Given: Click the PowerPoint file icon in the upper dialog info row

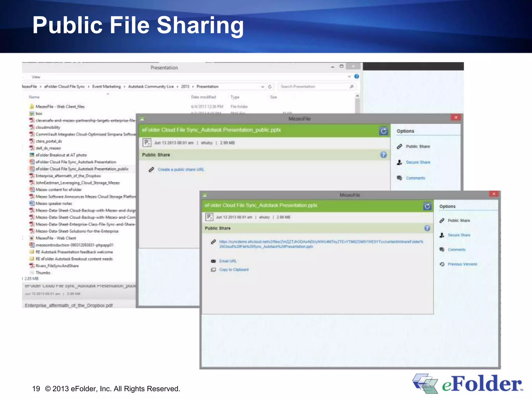Looking at the screenshot, I should coord(147,143).
